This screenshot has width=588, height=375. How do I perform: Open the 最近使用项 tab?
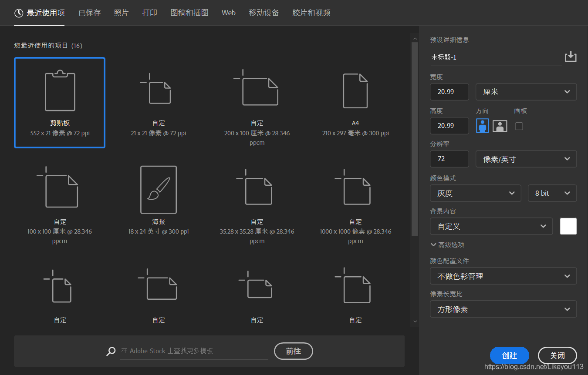pos(40,13)
